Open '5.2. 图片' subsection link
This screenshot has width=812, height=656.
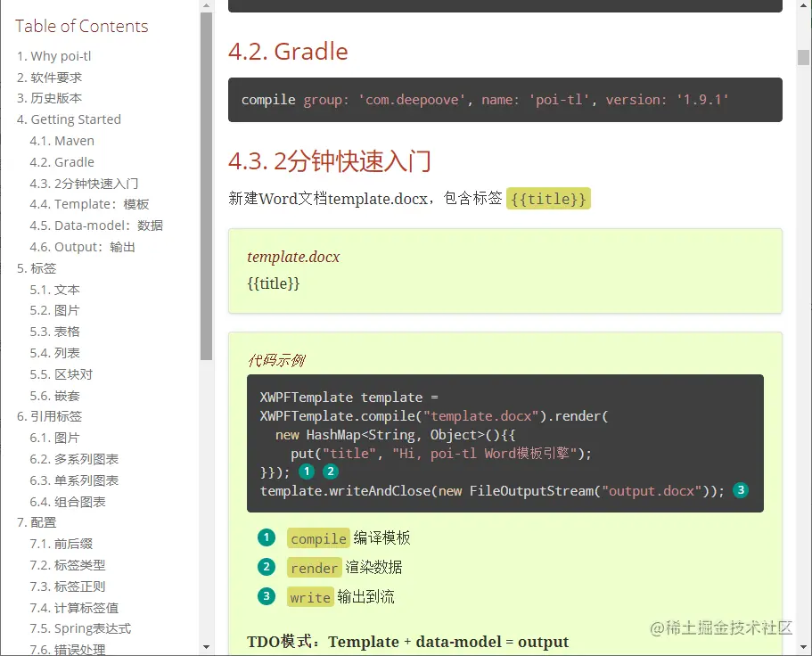[x=54, y=311]
